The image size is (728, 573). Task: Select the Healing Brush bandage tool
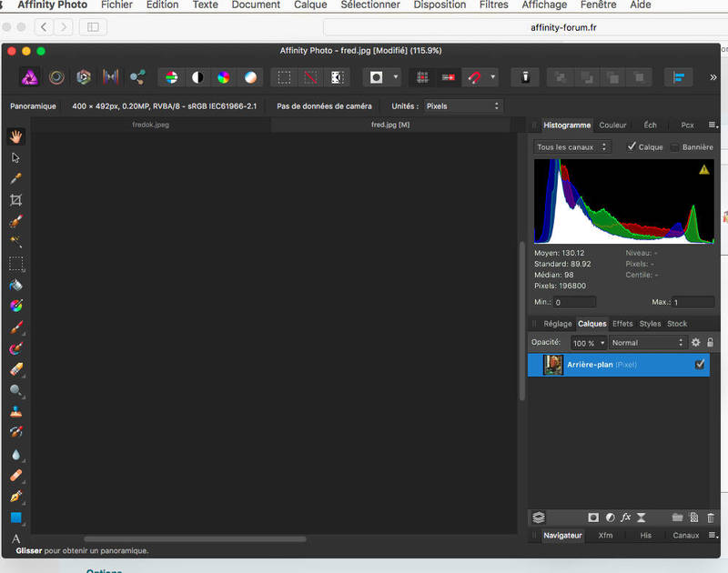(15, 476)
